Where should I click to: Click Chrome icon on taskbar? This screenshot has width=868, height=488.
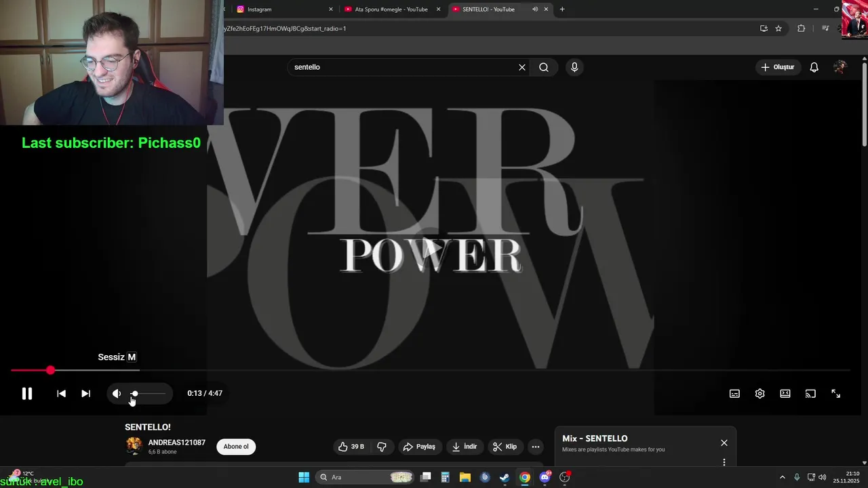tap(525, 477)
